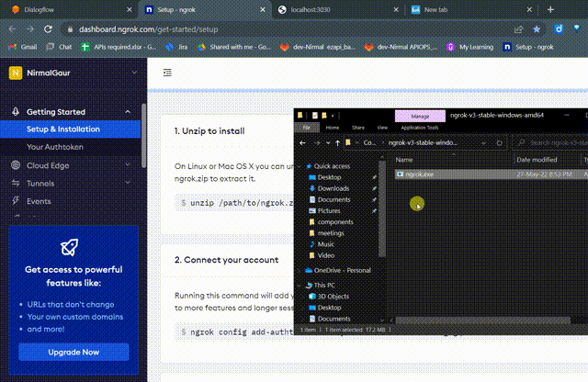Open the Home ribbon tab in Explorer
The width and height of the screenshot is (588, 382).
tap(333, 128)
